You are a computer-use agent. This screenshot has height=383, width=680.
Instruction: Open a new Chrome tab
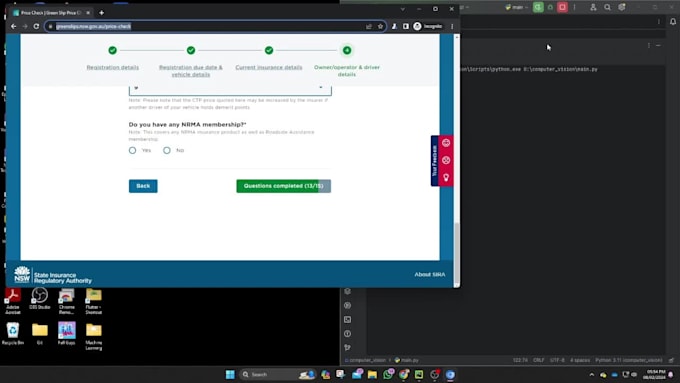(x=101, y=13)
